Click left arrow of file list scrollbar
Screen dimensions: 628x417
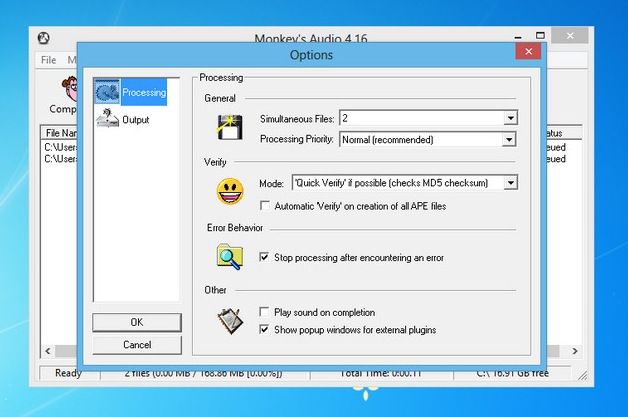tap(48, 351)
